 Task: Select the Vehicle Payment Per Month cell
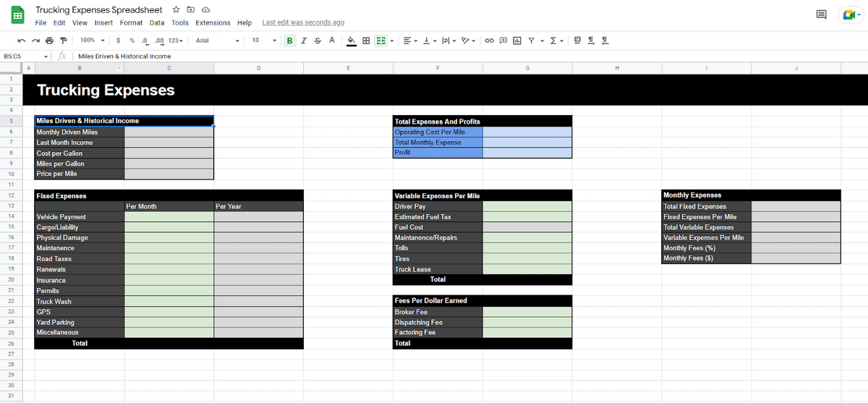pos(169,217)
